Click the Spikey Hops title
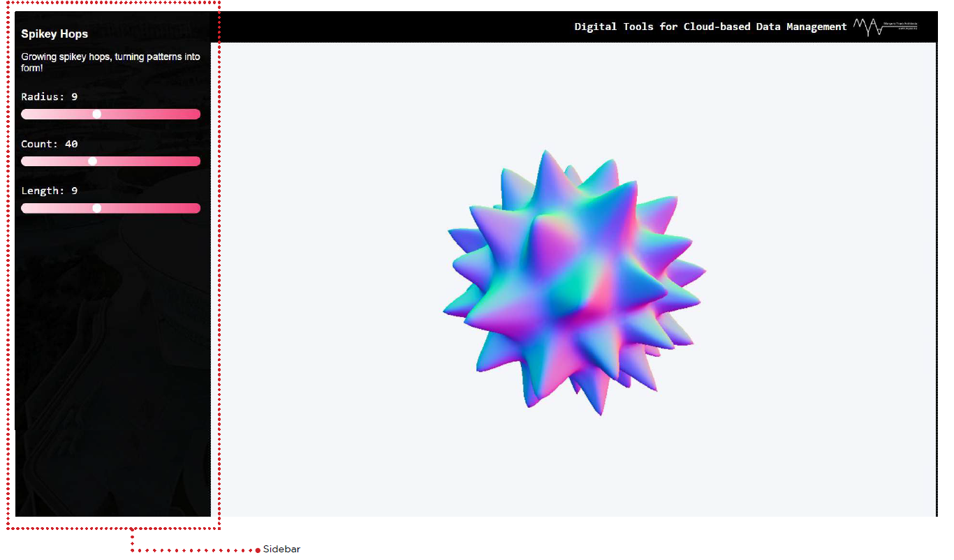954x560 pixels. point(54,34)
